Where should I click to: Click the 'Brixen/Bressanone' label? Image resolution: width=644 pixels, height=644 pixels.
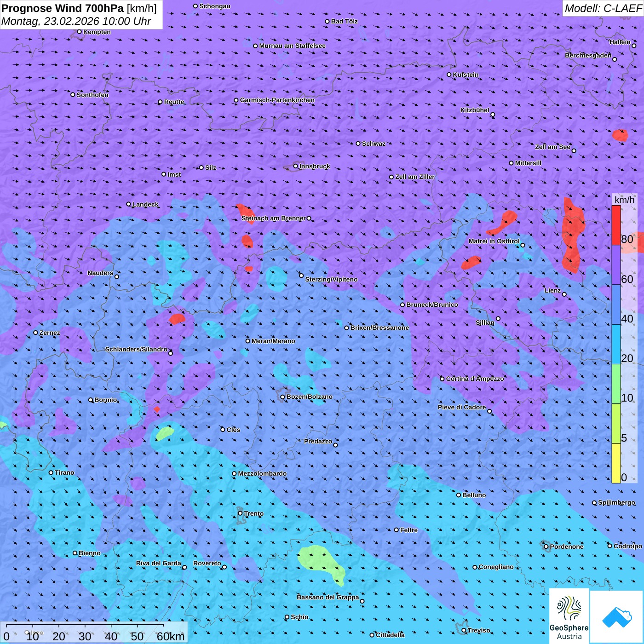tap(379, 328)
